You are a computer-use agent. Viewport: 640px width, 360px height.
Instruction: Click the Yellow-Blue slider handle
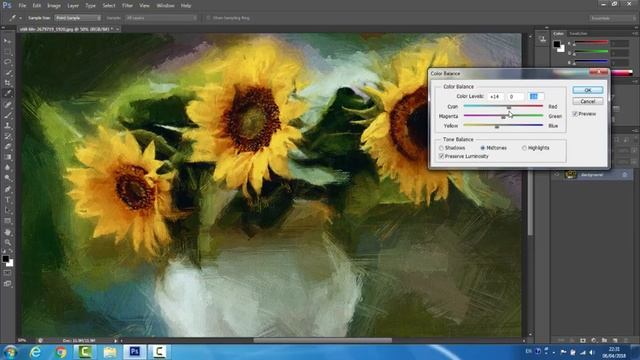[497, 127]
